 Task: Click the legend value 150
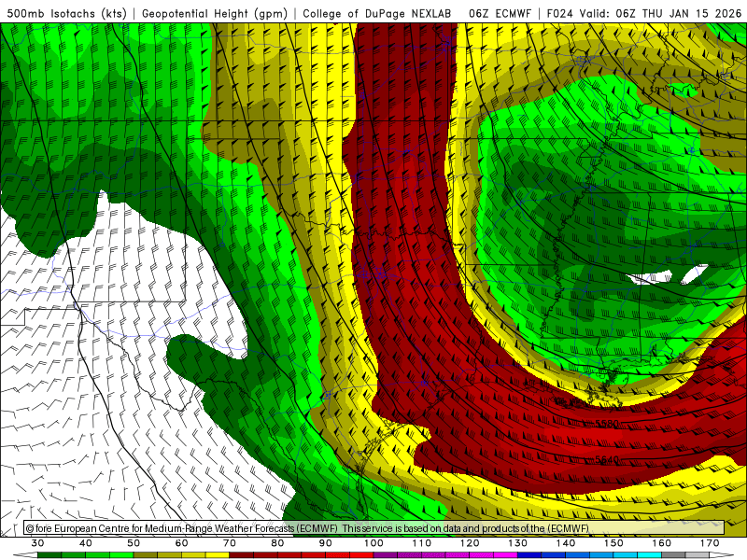point(613,543)
